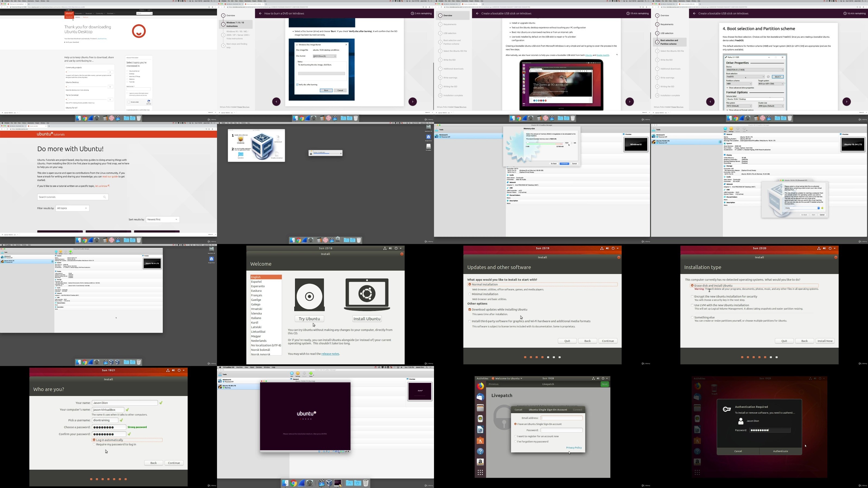Enable Install third-party software checkbox
This screenshot has height=488, width=868.
click(469, 321)
